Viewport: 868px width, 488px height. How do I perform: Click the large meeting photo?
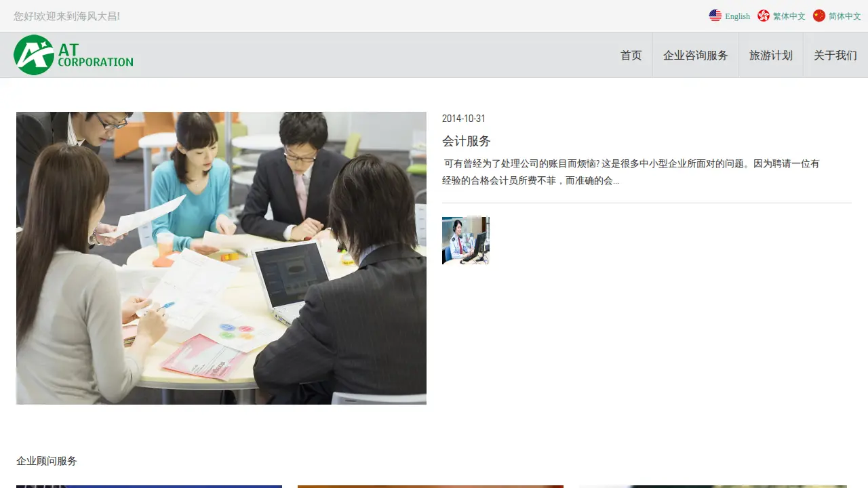click(221, 258)
